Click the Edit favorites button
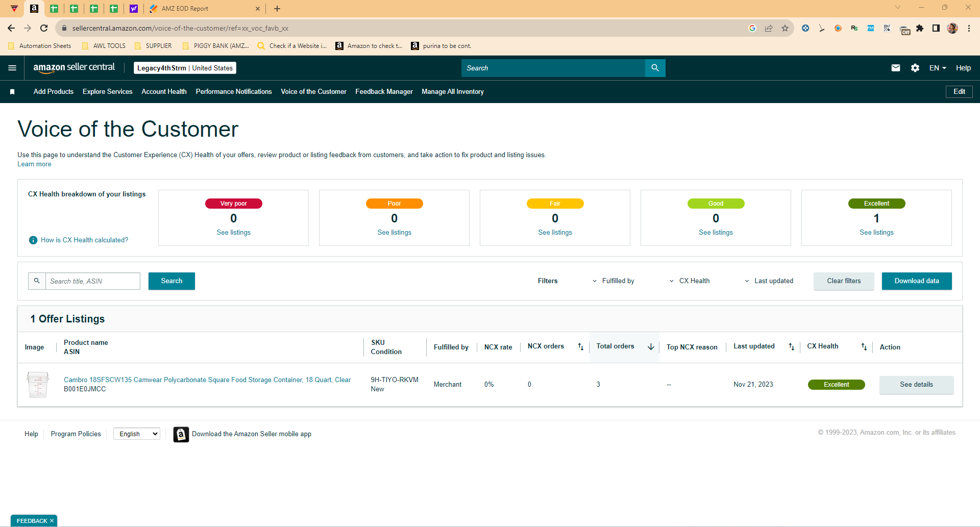The width and height of the screenshot is (980, 527). click(959, 92)
